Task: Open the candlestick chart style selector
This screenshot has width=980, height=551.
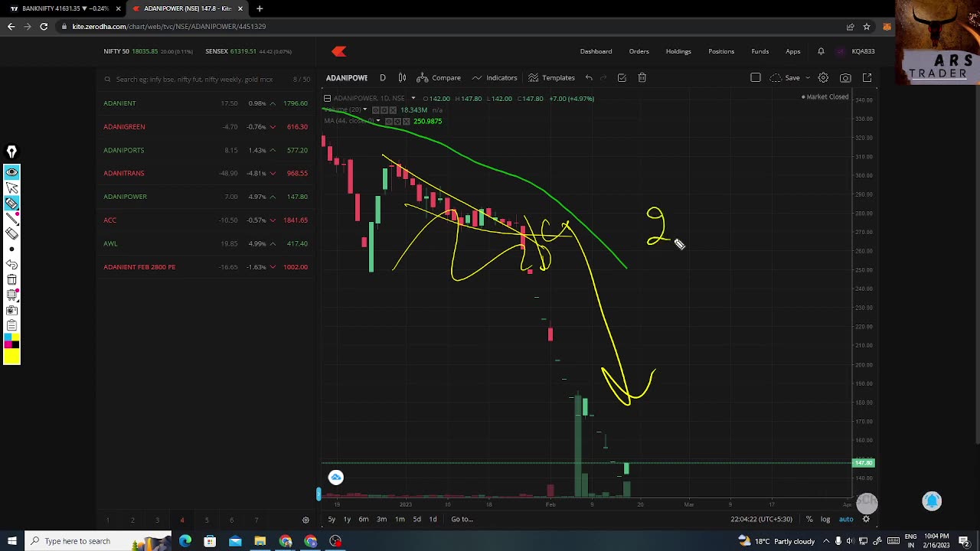Action: click(x=402, y=77)
